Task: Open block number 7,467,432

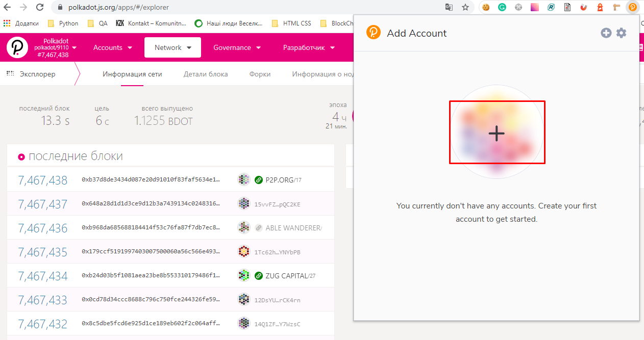Action: point(42,324)
